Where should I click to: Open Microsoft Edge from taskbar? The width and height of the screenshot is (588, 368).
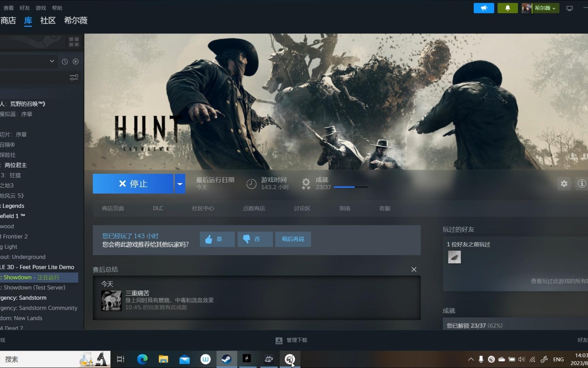coord(142,359)
